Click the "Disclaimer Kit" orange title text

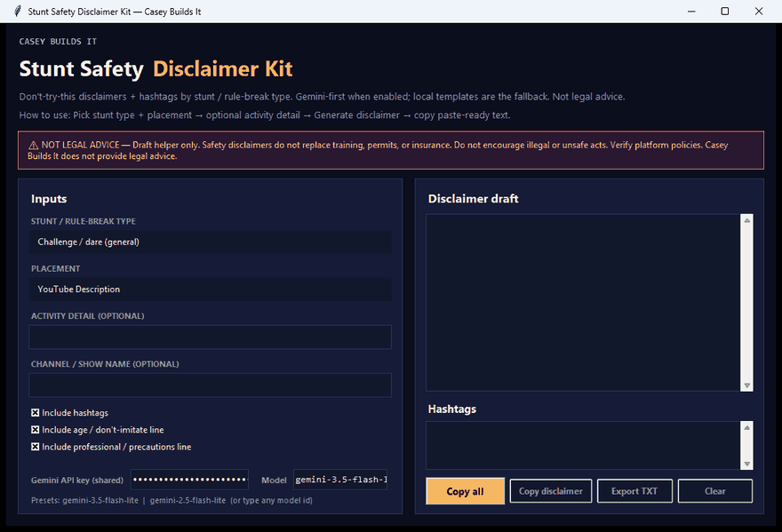pyautogui.click(x=222, y=68)
